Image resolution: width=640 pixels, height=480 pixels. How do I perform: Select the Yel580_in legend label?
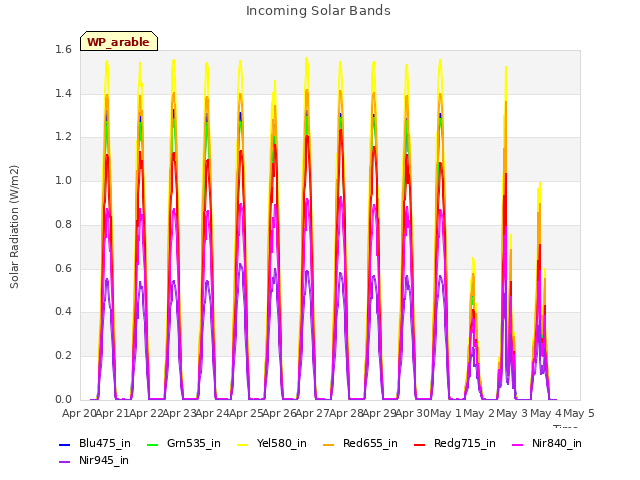click(282, 444)
